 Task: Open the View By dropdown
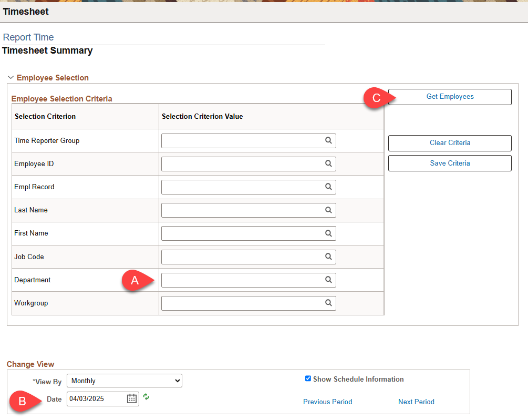124,380
